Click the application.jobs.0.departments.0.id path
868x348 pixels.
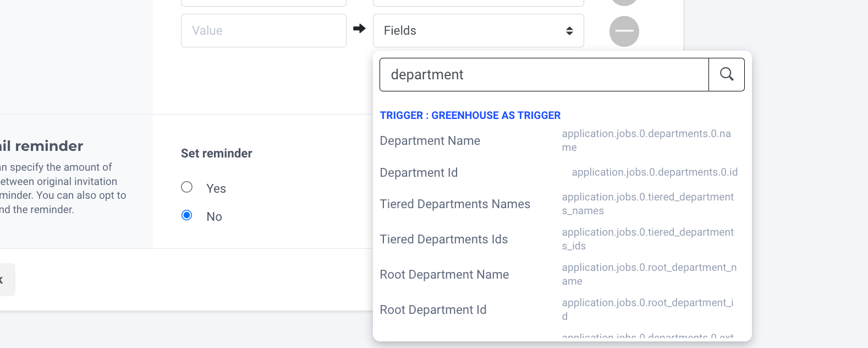tap(655, 172)
